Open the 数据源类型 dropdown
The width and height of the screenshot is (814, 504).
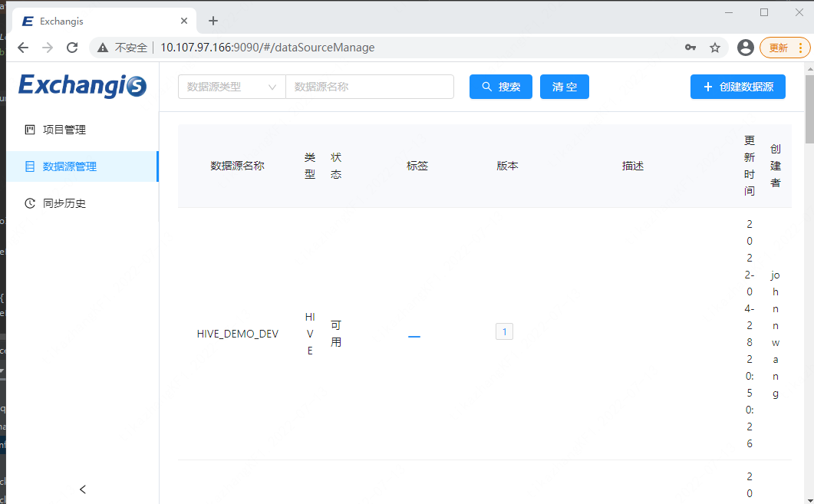click(x=231, y=87)
